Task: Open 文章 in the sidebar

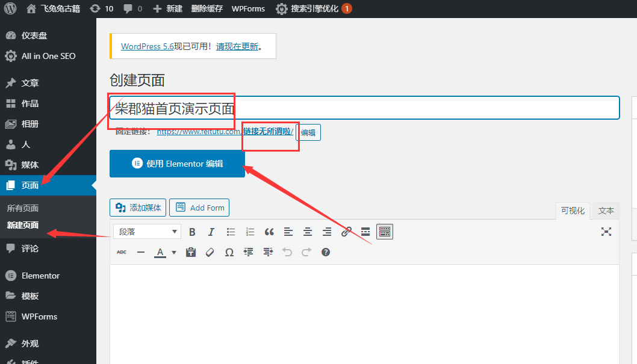Action: (x=48, y=83)
